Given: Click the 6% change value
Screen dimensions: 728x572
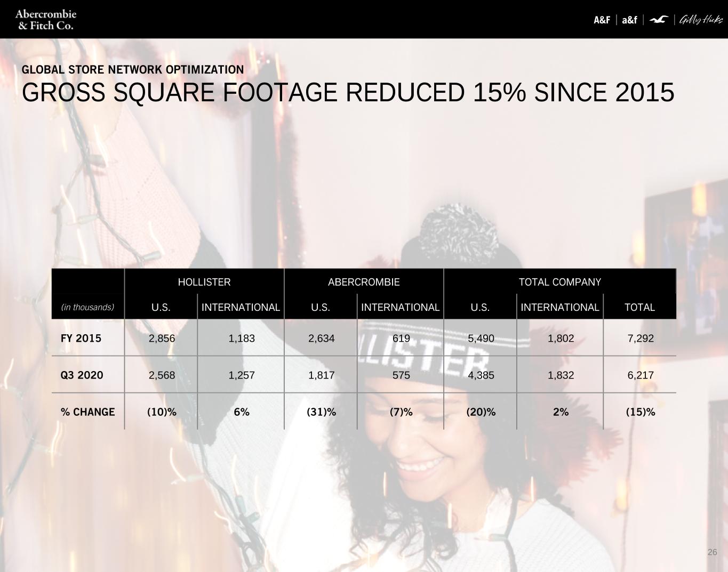Looking at the screenshot, I should click(242, 412).
